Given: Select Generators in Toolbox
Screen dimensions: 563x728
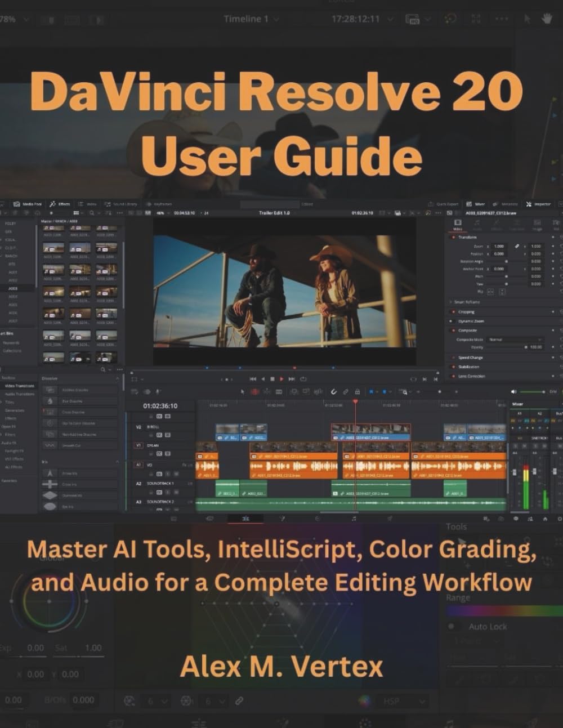Looking at the screenshot, I should click(14, 410).
